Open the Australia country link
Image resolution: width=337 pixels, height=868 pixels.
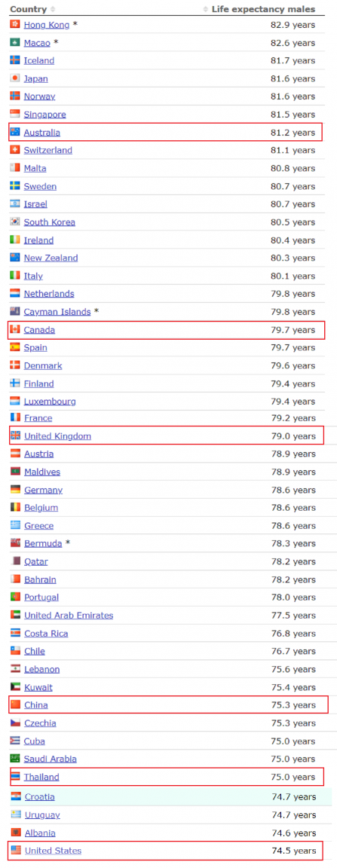coord(42,133)
